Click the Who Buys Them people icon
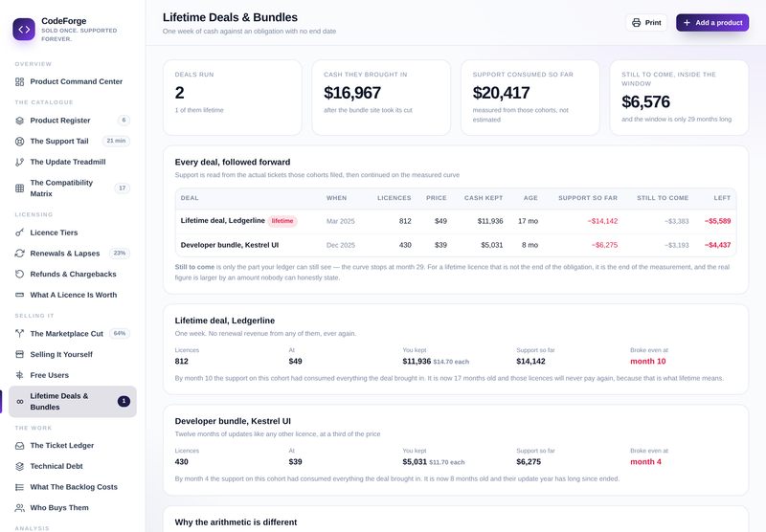The height and width of the screenshot is (532, 766). [x=19, y=507]
